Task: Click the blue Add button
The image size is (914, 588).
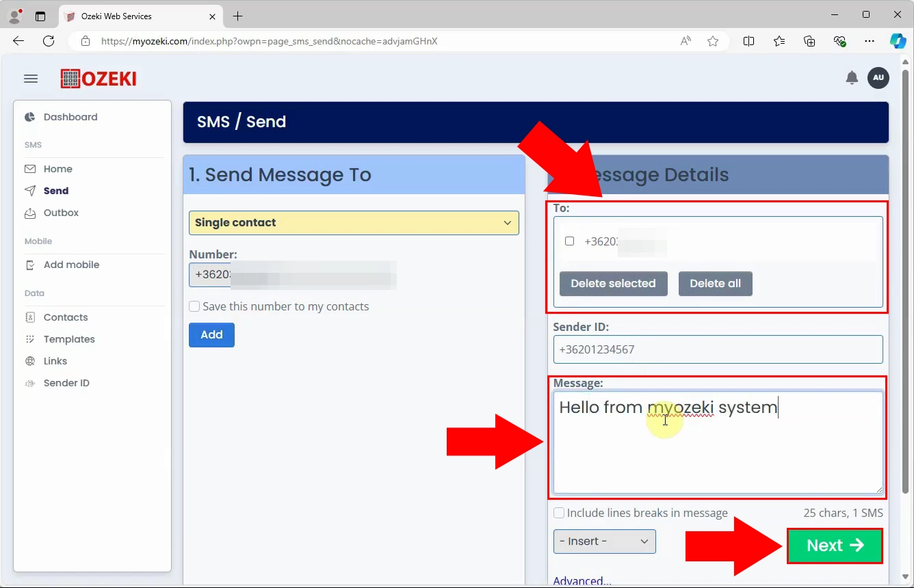Action: pyautogui.click(x=211, y=335)
